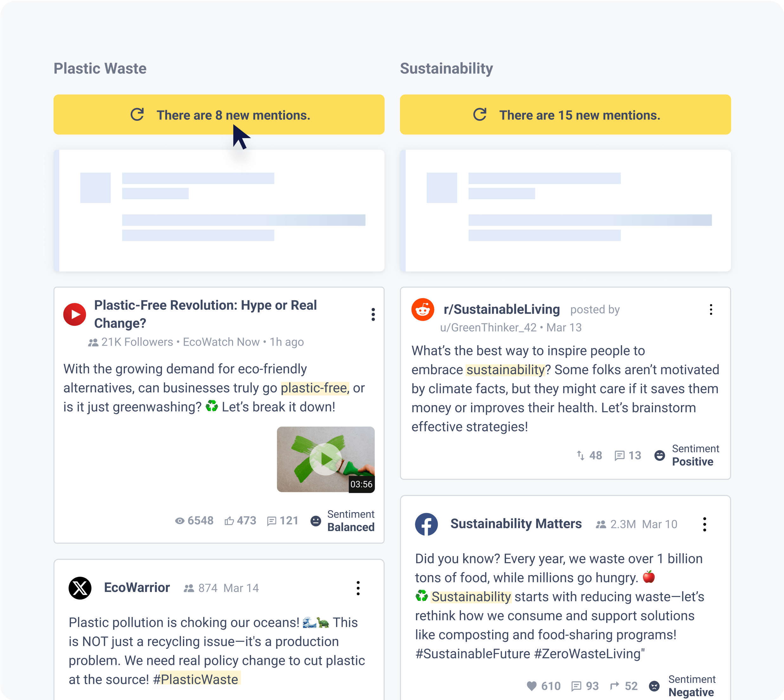Play the paintbrush video thumbnail

326,459
